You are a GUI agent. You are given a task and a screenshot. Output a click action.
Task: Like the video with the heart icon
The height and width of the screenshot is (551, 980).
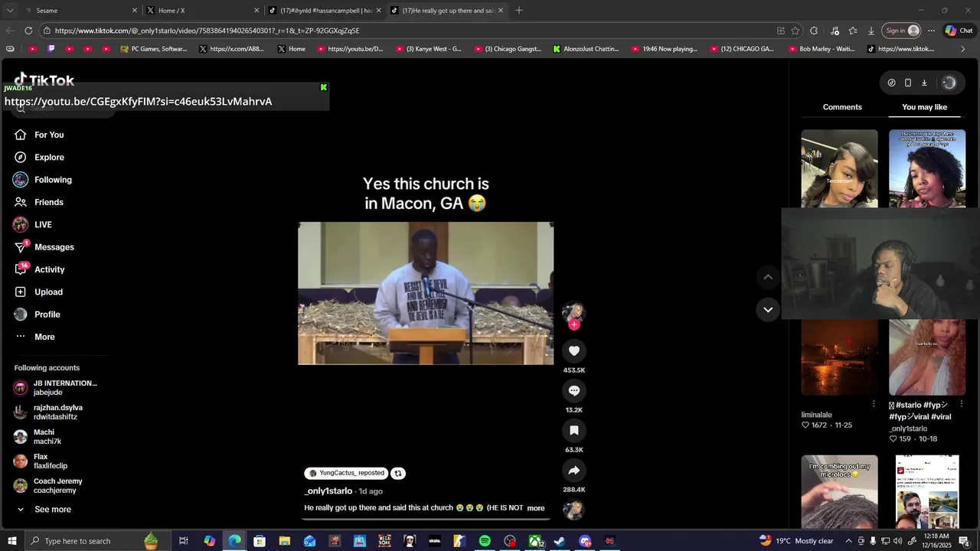[573, 350]
